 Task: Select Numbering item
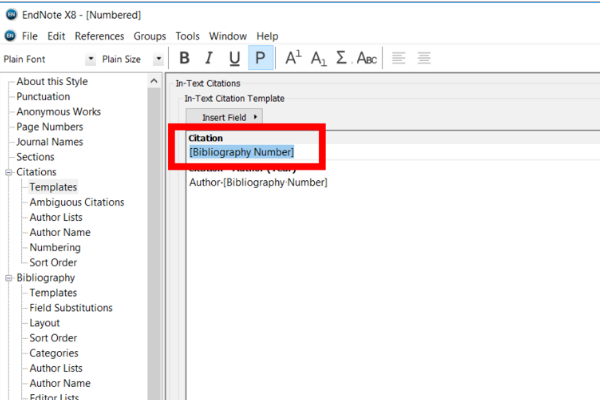click(x=55, y=247)
